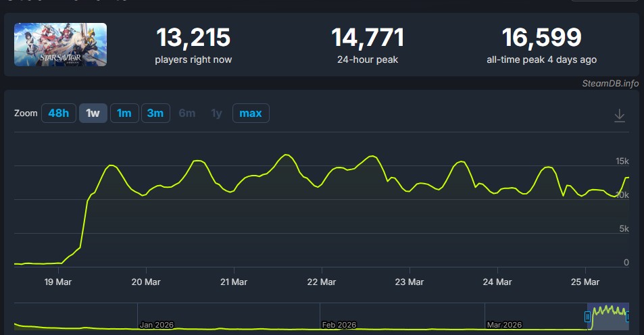Click the disabled 1y zoom option
644x335 pixels.
click(x=216, y=113)
